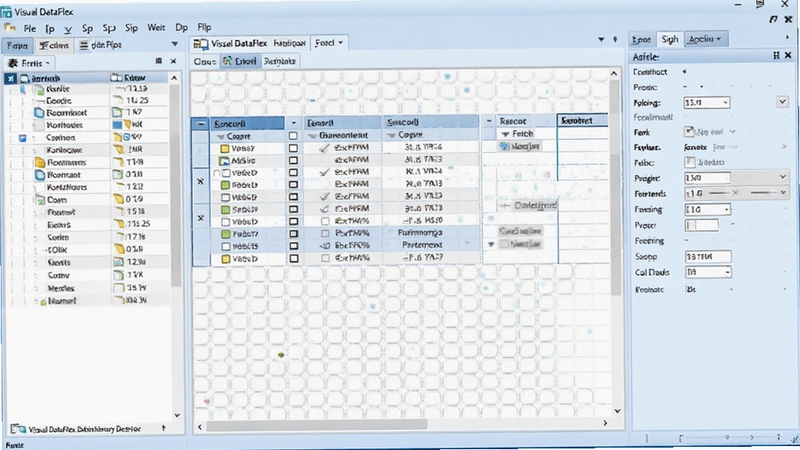Click the list icon on the den Flpe tab
Viewport: 800px width, 450px height.
coord(84,45)
